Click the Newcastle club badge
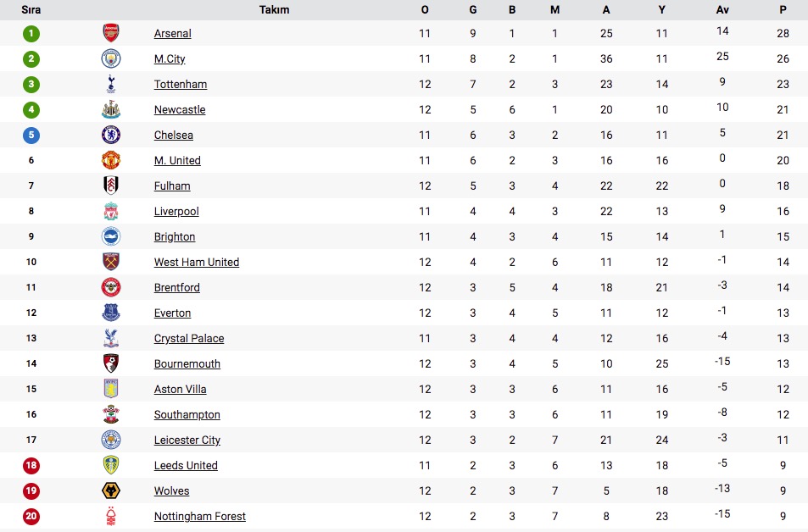This screenshot has height=532, width=808. point(111,109)
